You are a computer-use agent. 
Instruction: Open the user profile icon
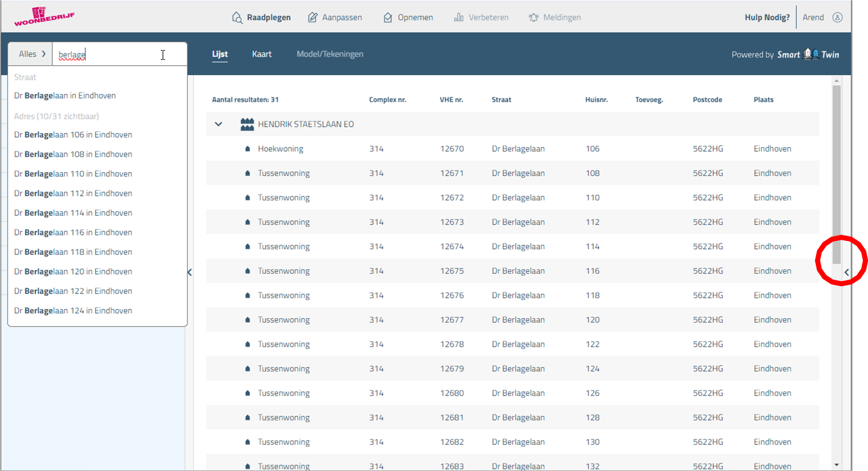click(x=837, y=18)
